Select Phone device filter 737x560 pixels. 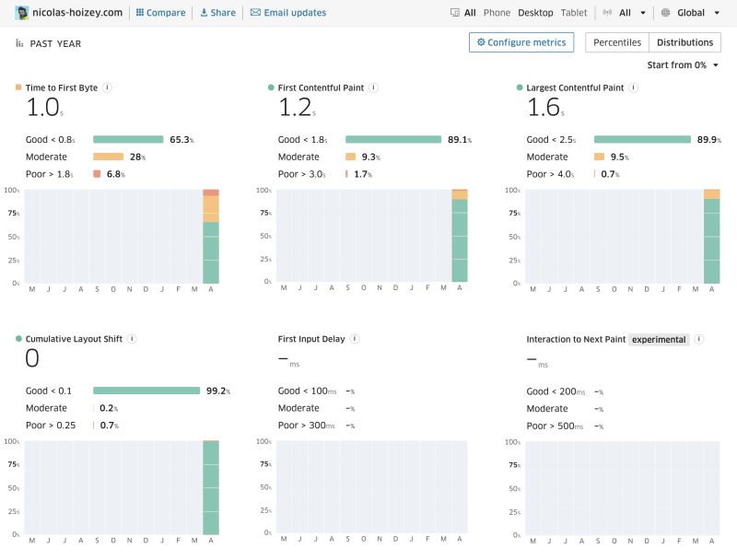(x=497, y=13)
